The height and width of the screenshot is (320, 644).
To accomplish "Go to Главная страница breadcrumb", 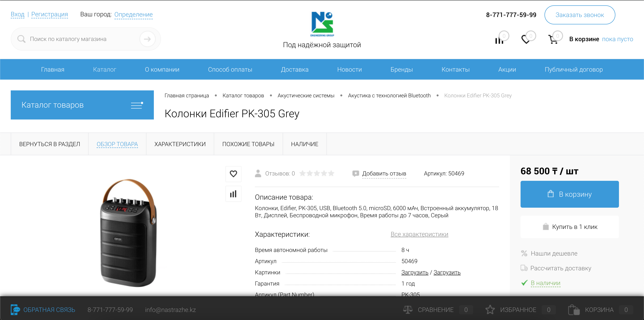I will pos(186,96).
